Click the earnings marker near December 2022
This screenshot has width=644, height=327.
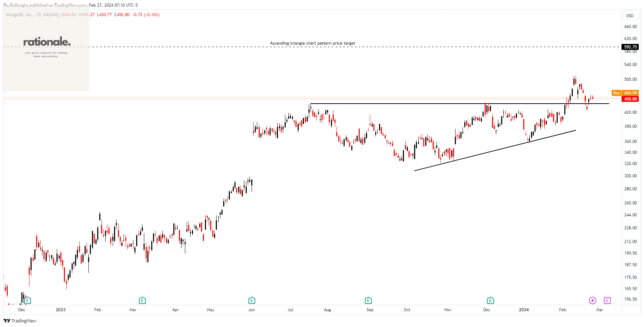[28, 301]
